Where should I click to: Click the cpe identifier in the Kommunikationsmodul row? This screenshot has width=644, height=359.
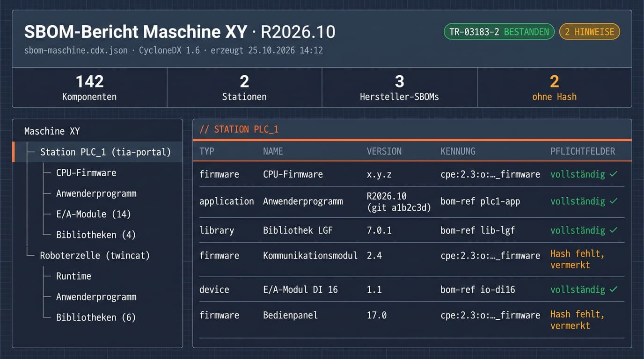click(x=490, y=256)
